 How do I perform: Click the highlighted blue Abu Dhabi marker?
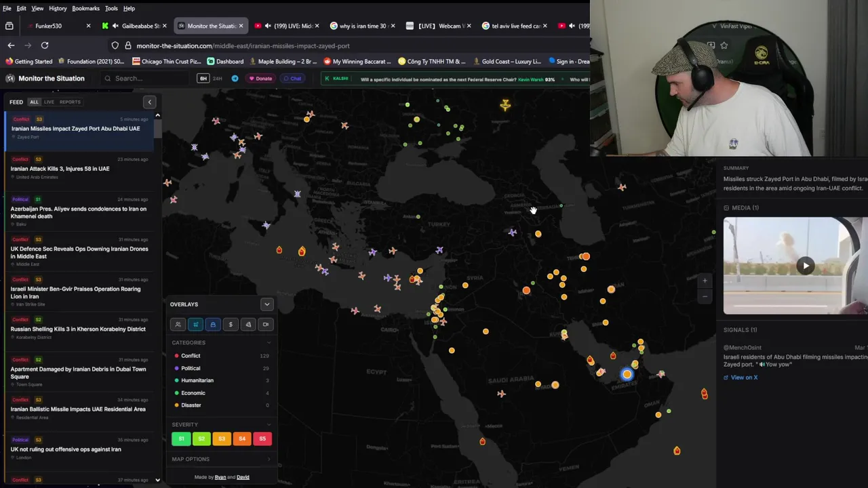[x=627, y=374]
